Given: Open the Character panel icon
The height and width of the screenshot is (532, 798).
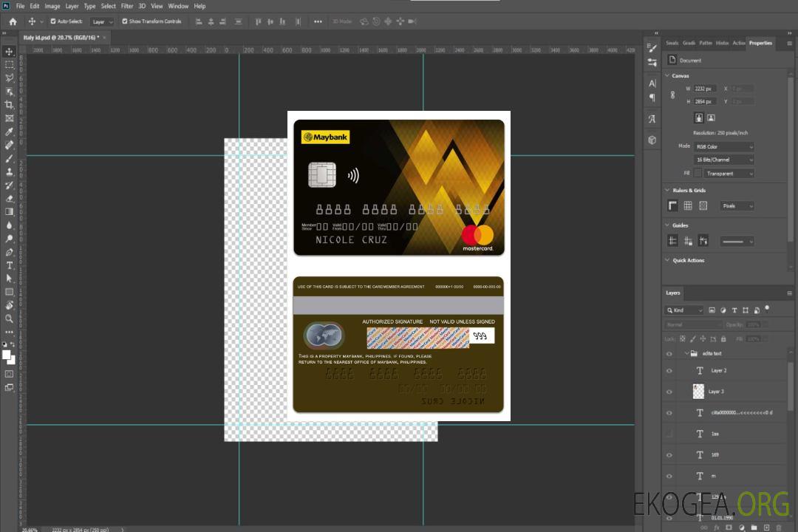Looking at the screenshot, I should coord(652,83).
